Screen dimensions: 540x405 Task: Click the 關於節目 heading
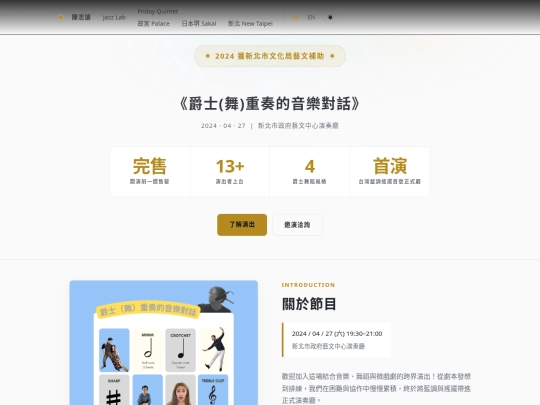(x=309, y=304)
